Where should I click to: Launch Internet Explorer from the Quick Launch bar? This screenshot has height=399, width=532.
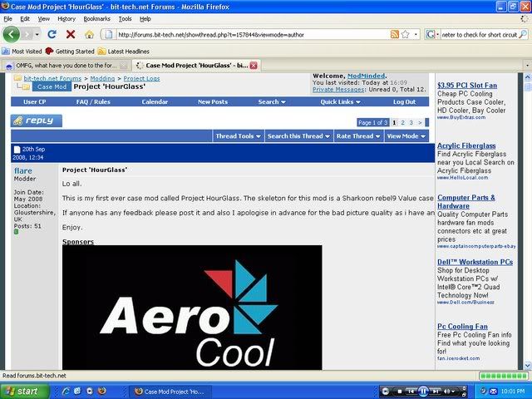65,392
